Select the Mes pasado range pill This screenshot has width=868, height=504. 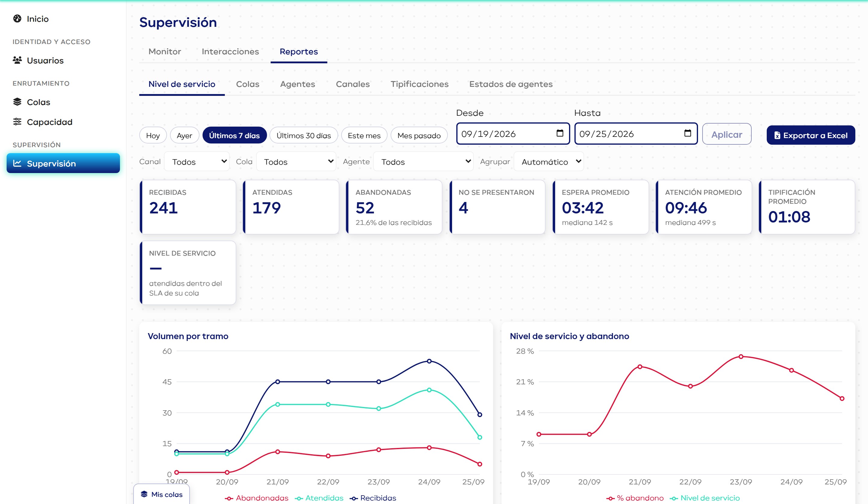click(x=419, y=135)
